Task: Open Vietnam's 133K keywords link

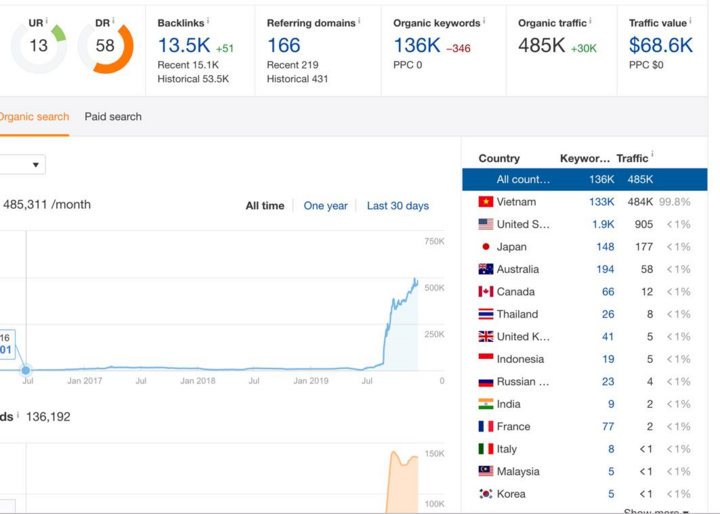Action: pyautogui.click(x=602, y=202)
